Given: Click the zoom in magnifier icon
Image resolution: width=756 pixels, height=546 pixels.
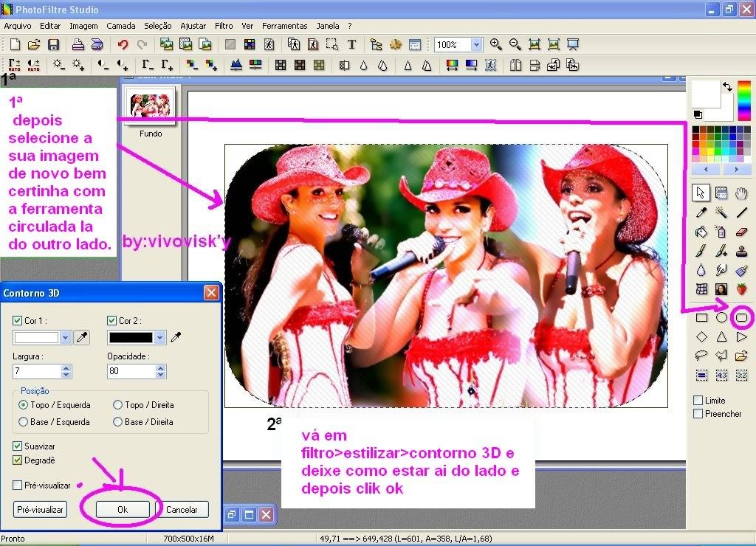Looking at the screenshot, I should (x=496, y=44).
